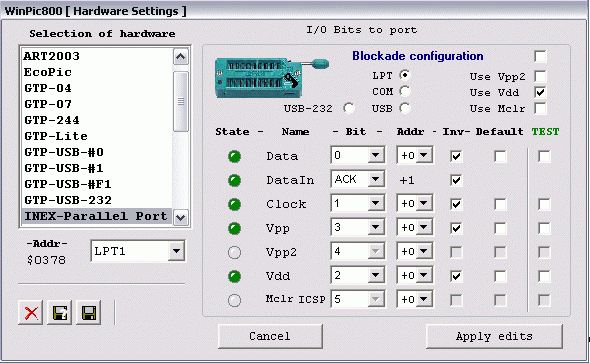Toggle the Inv checkbox for Data
Image resolution: width=590 pixels, height=363 pixels.
456,156
